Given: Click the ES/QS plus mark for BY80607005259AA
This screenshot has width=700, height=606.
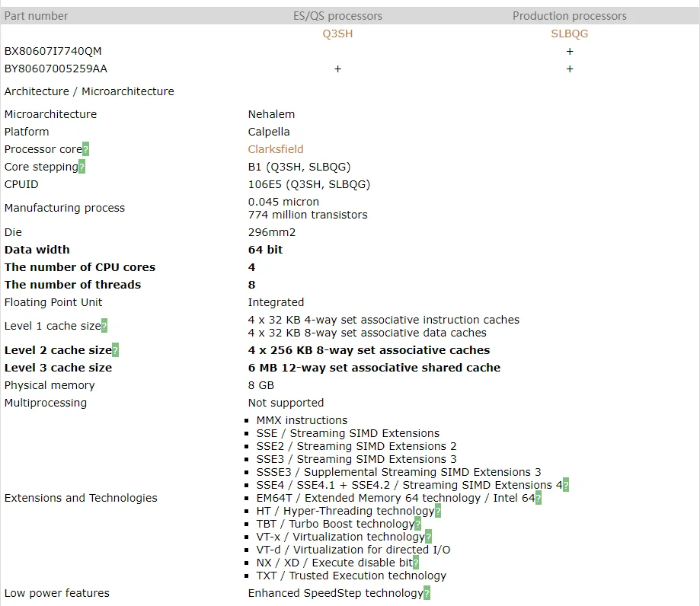Looking at the screenshot, I should click(x=337, y=69).
